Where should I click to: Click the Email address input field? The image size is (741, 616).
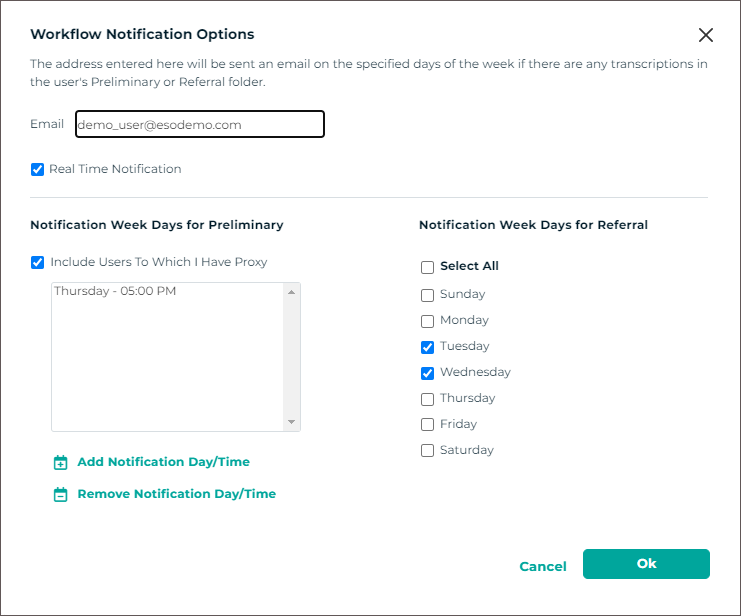(199, 125)
